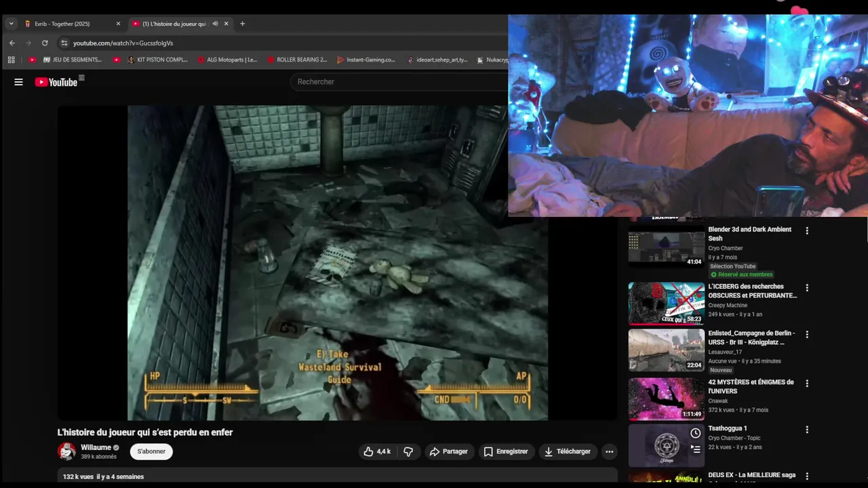
Task: Go back to the previous page
Action: tap(12, 43)
